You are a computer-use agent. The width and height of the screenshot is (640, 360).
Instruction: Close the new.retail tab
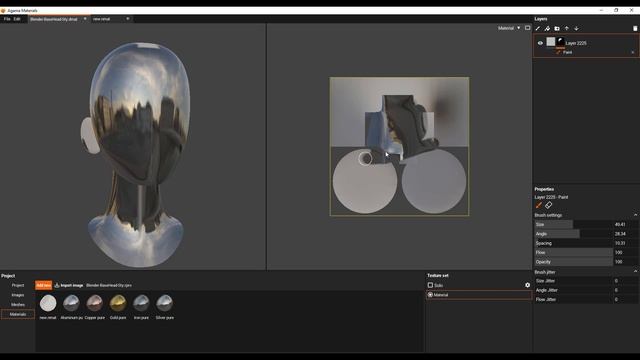128,19
